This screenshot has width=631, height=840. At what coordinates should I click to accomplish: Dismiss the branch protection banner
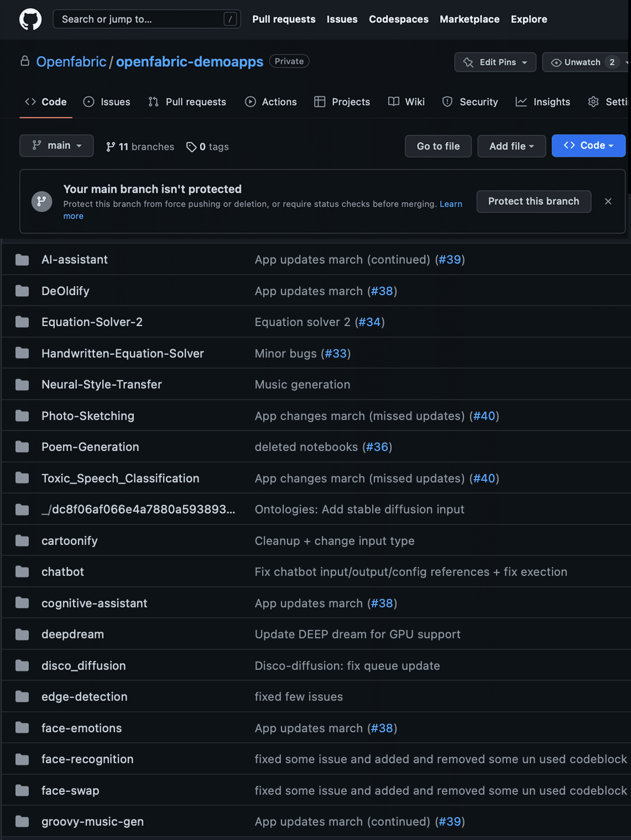[608, 202]
